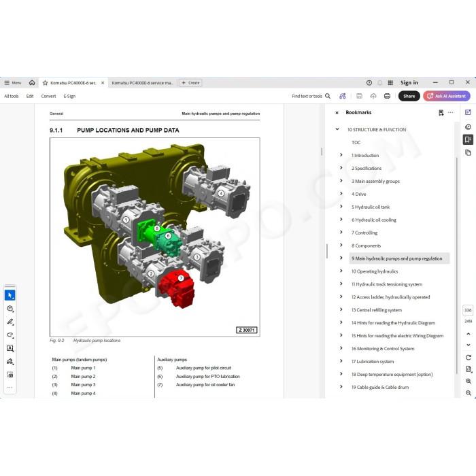The image size is (476, 476).
Task: Click the cloud upload icon
Action: point(373,96)
